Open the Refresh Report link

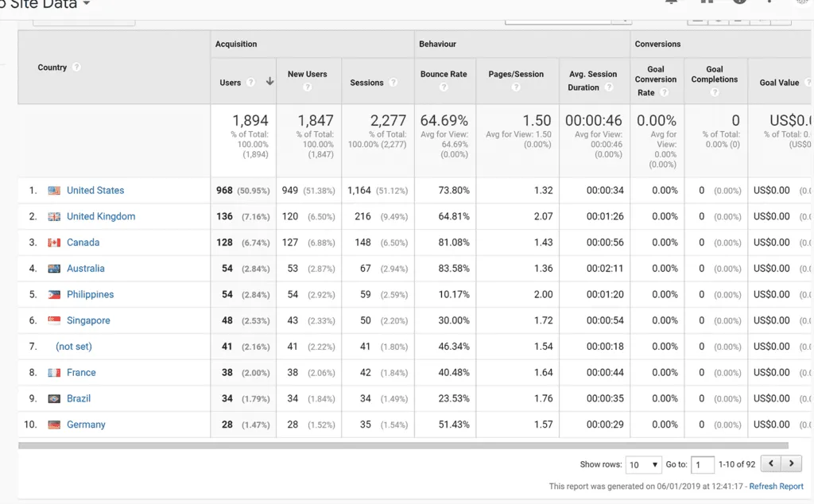click(776, 487)
